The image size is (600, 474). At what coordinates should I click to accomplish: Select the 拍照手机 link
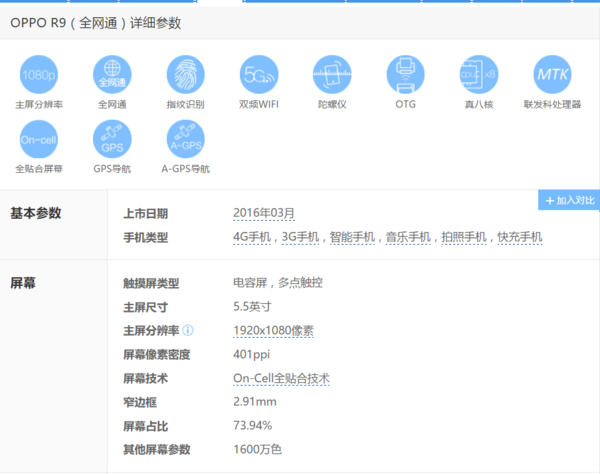coord(464,237)
